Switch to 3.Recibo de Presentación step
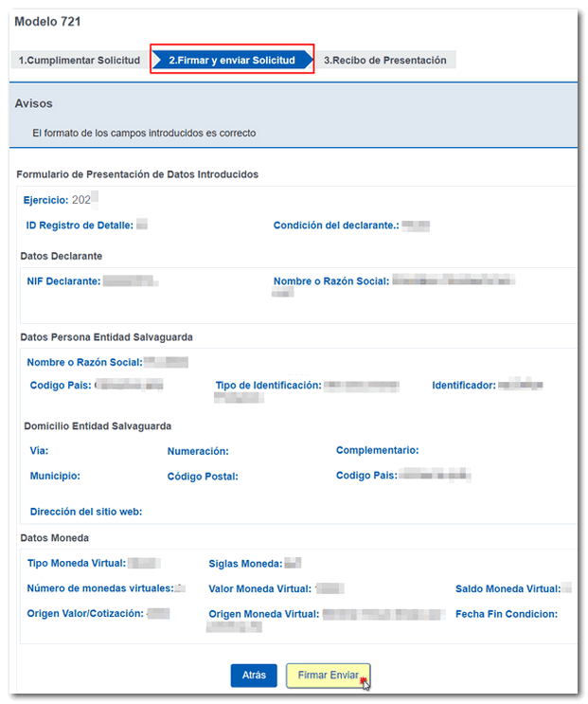Image resolution: width=588 pixels, height=704 pixels. (384, 60)
